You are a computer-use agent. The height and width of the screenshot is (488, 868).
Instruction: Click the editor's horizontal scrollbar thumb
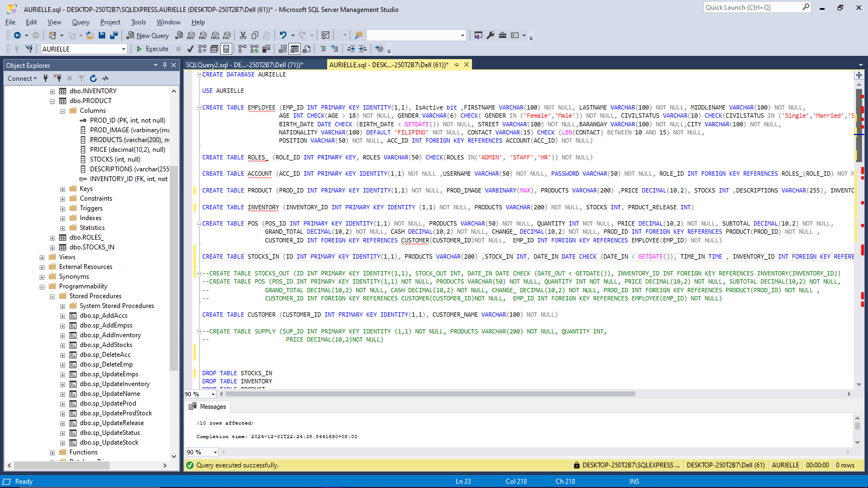coord(431,394)
